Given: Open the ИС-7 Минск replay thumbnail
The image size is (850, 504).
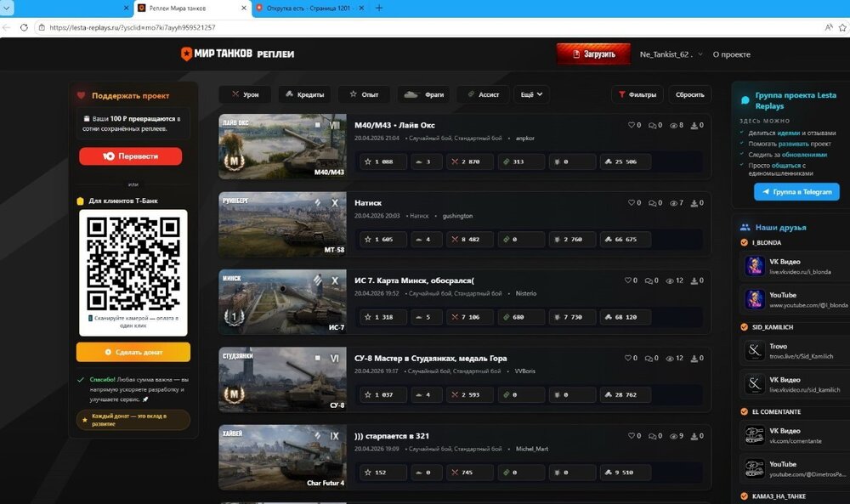Looking at the screenshot, I should pos(282,302).
